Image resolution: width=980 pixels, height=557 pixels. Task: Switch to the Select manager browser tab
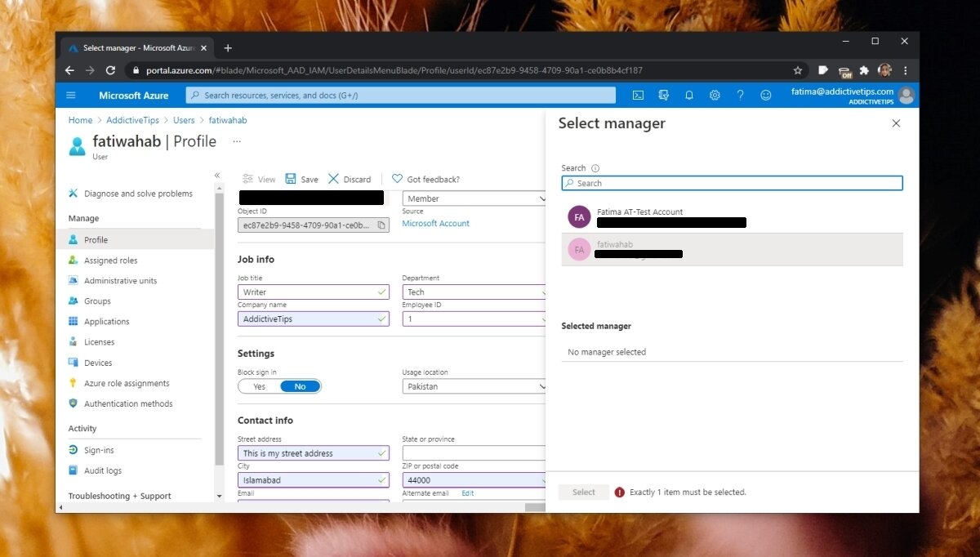coord(135,47)
